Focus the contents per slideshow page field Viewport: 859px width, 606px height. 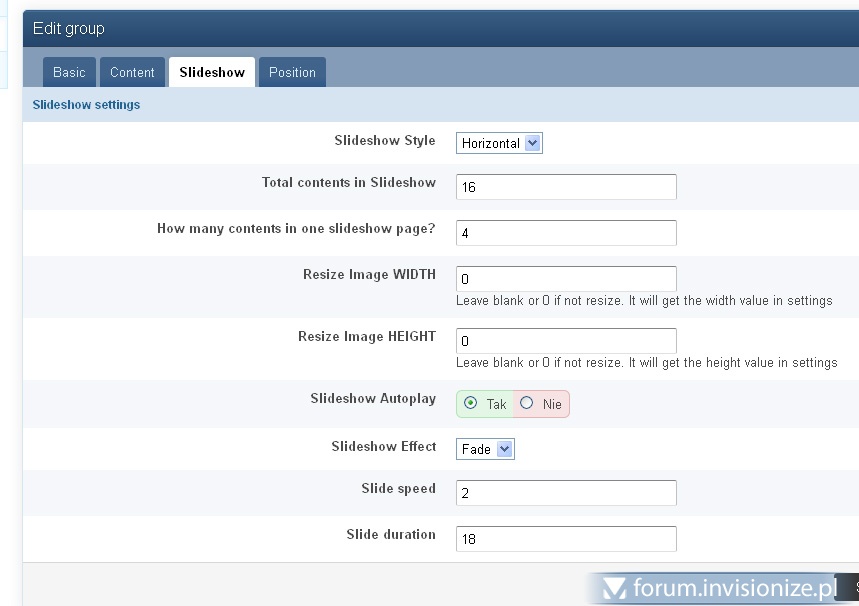pyautogui.click(x=566, y=233)
